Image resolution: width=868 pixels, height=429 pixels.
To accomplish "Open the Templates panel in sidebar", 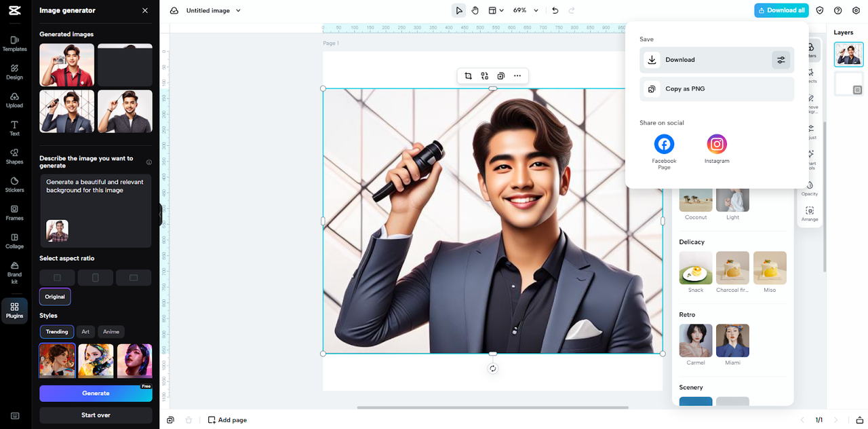I will point(14,43).
